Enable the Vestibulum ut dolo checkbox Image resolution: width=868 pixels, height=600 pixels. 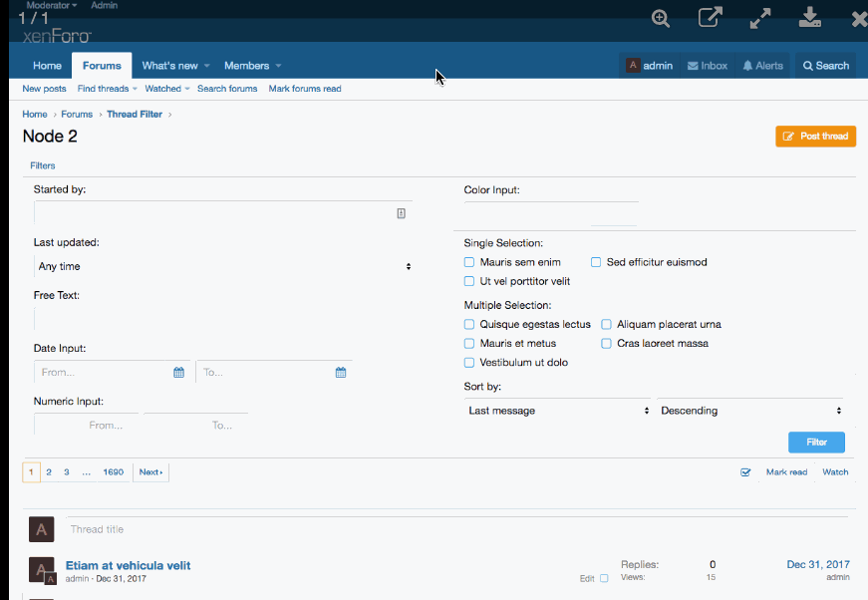469,363
